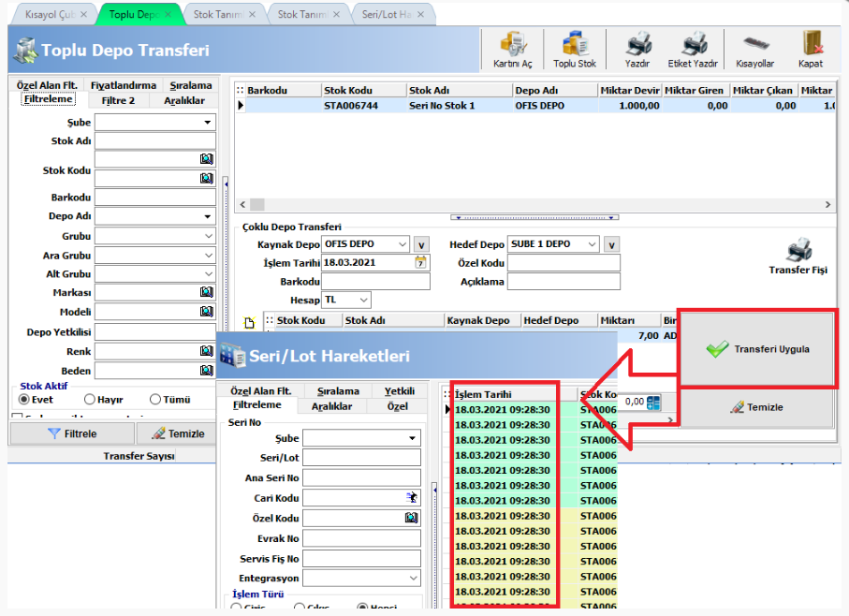Image resolution: width=849 pixels, height=616 pixels.
Task: Click İşlem Tarihi column header
Action: pyautogui.click(x=513, y=394)
